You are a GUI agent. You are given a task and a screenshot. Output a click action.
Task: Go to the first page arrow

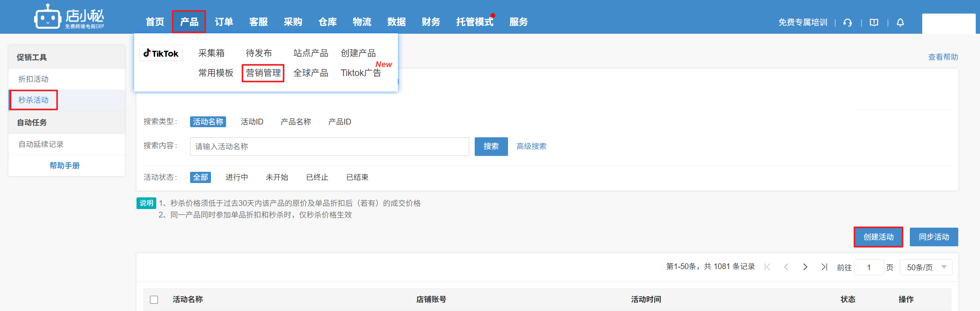(x=767, y=267)
